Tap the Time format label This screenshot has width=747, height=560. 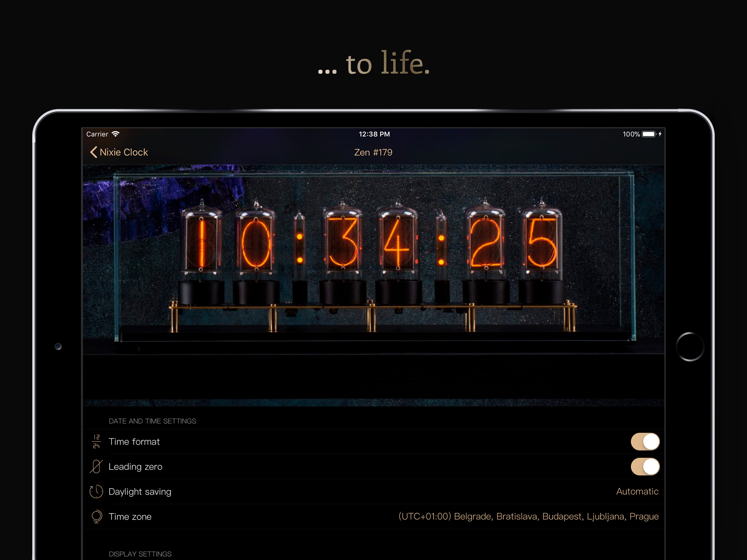(x=134, y=441)
